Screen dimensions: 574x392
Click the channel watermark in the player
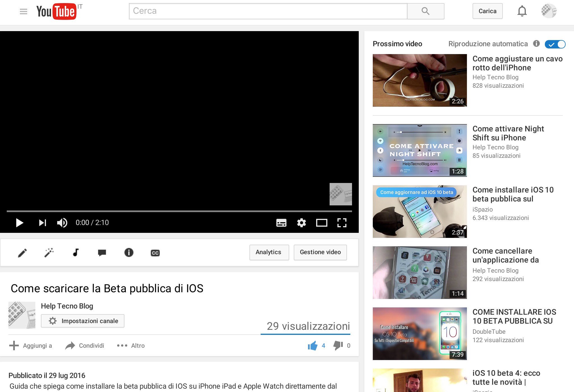[341, 194]
